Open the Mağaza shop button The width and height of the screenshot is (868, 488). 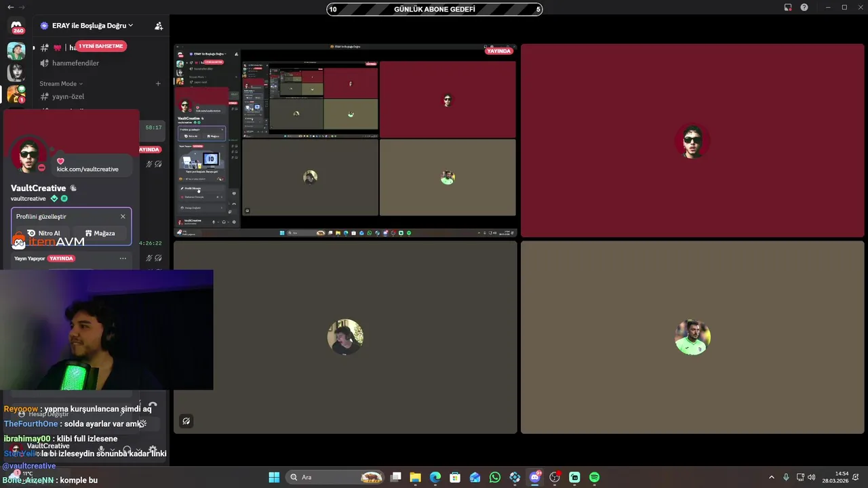[100, 233]
